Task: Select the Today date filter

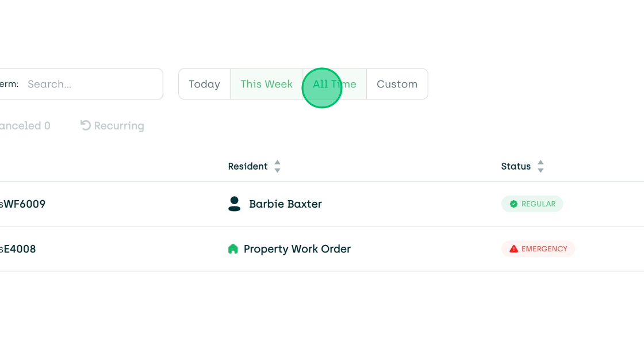Action: tap(205, 84)
